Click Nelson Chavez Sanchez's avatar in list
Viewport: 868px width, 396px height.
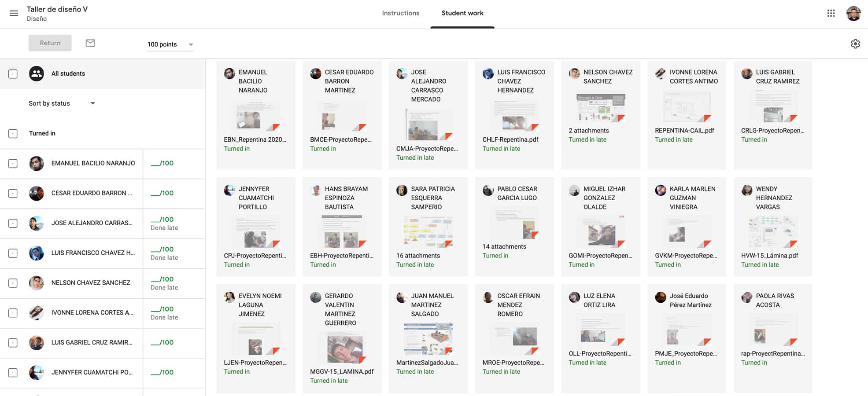(37, 283)
